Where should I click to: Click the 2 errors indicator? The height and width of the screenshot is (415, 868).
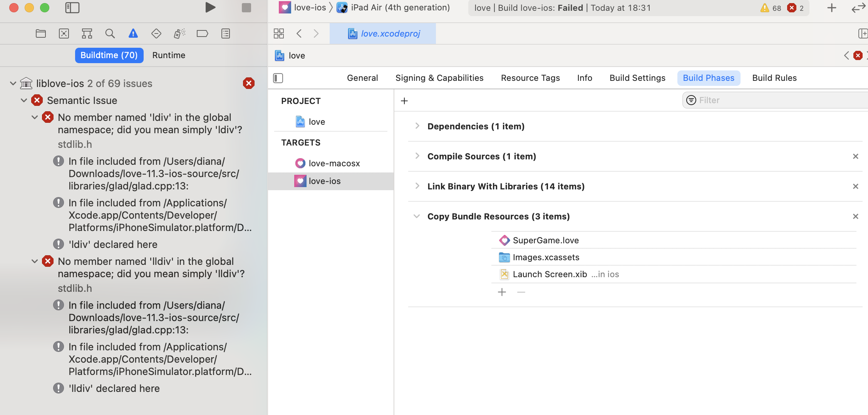click(796, 8)
